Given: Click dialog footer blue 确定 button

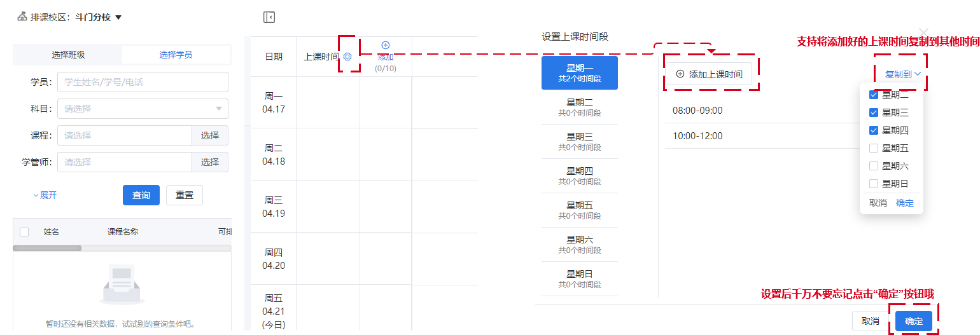Looking at the screenshot, I should 914,321.
